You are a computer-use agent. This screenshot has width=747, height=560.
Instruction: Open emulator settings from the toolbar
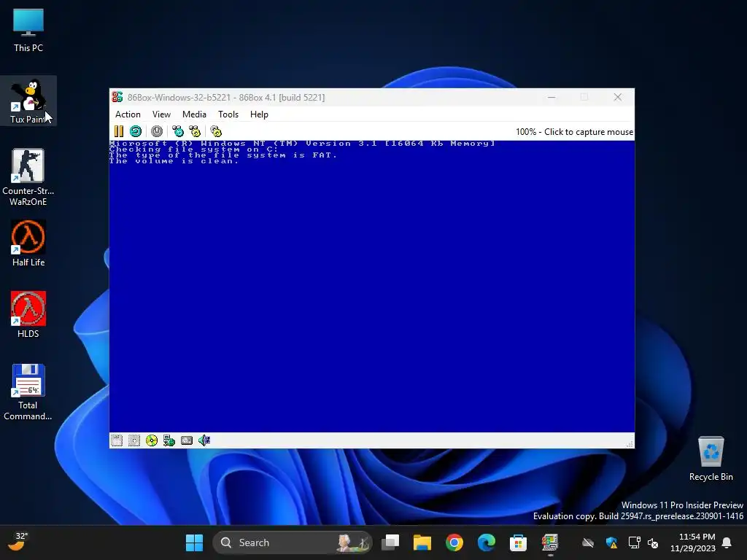[216, 131]
